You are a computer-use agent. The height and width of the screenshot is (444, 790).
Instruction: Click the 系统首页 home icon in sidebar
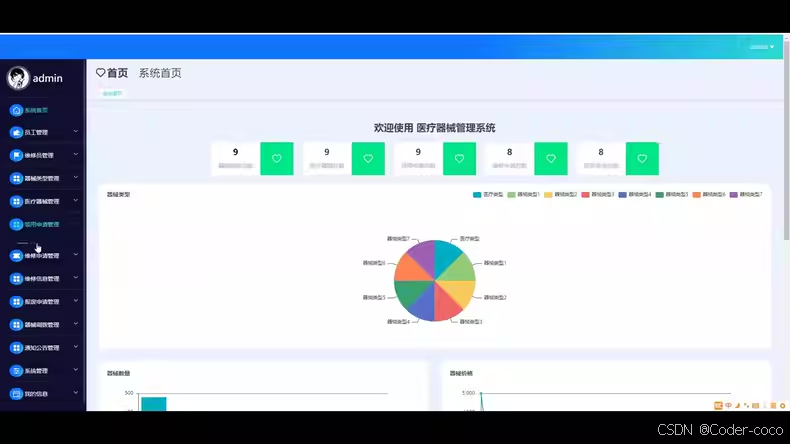click(16, 110)
